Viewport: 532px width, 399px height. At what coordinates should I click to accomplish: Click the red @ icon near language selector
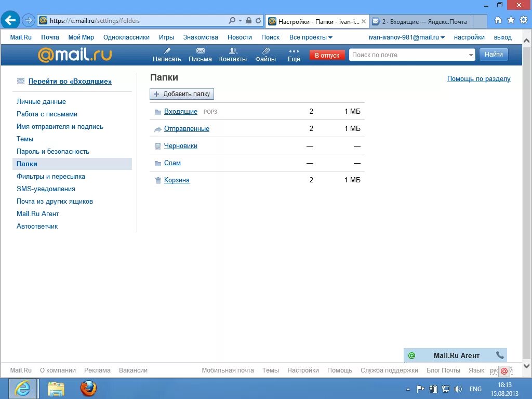pyautogui.click(x=504, y=371)
